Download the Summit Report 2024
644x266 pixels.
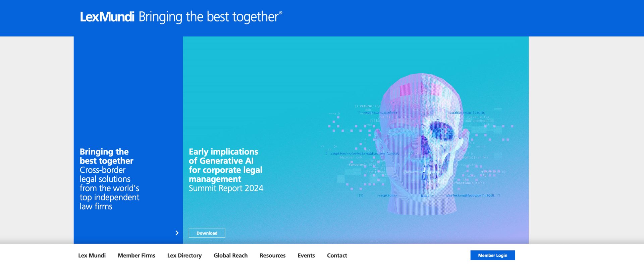pos(207,233)
